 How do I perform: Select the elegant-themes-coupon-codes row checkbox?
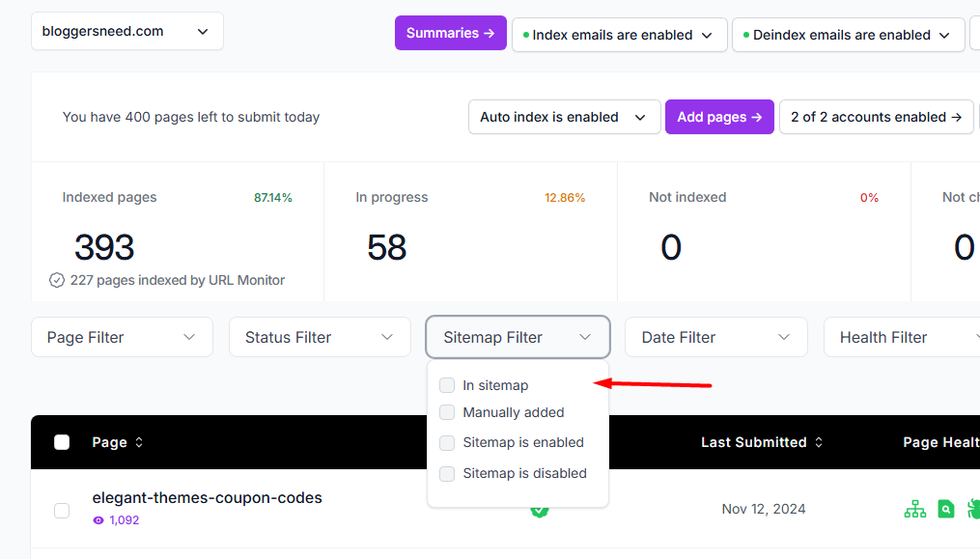click(62, 510)
